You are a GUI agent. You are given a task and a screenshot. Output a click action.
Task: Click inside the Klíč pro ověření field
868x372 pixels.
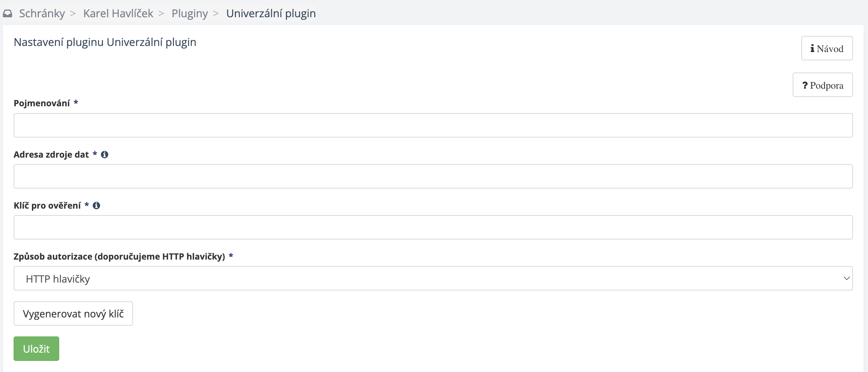coord(433,227)
